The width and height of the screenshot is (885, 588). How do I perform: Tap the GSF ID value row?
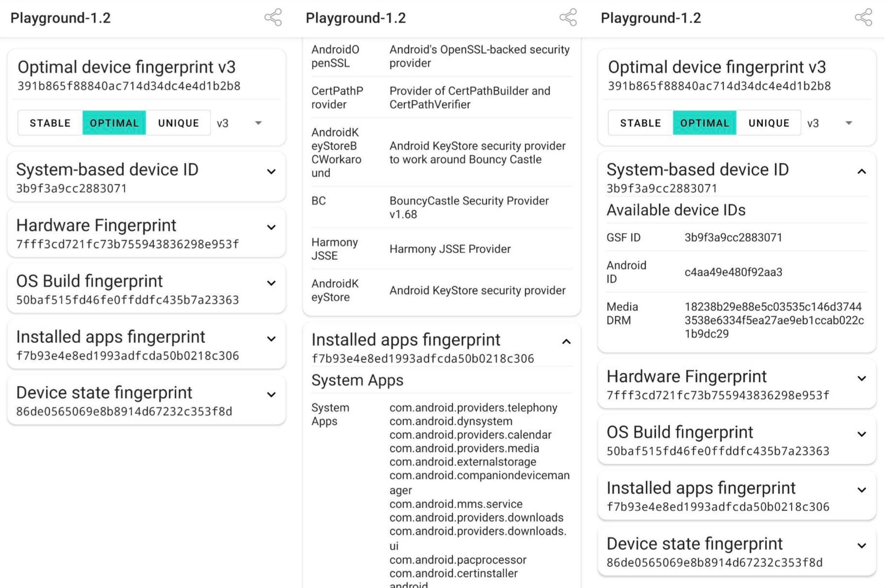coord(733,237)
